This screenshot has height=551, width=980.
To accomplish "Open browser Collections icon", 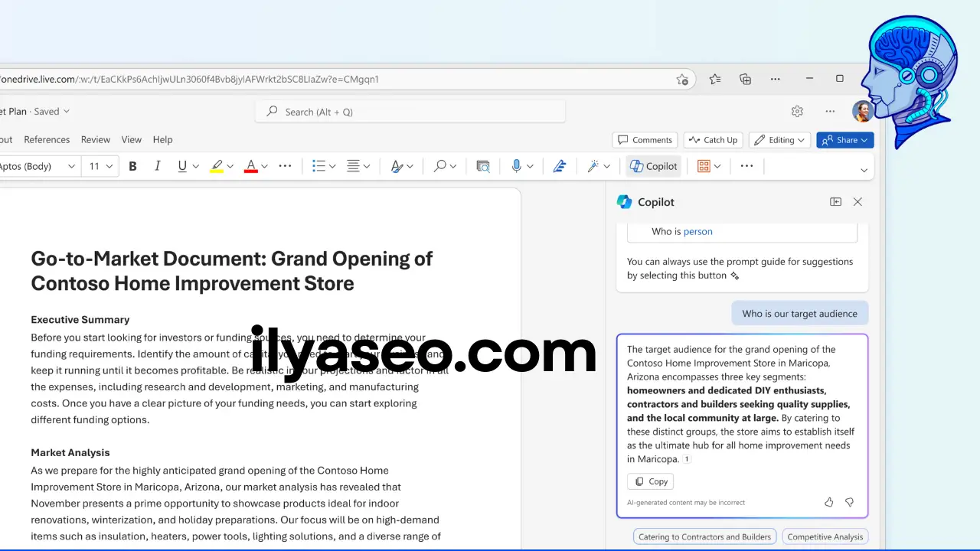I will (745, 79).
